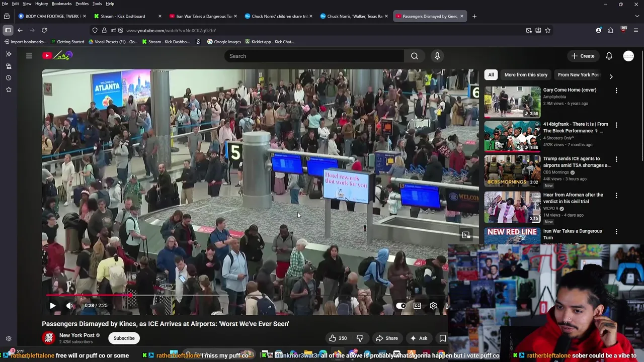Open the Tools menu
Screen dimensions: 644x362
(x=97, y=4)
